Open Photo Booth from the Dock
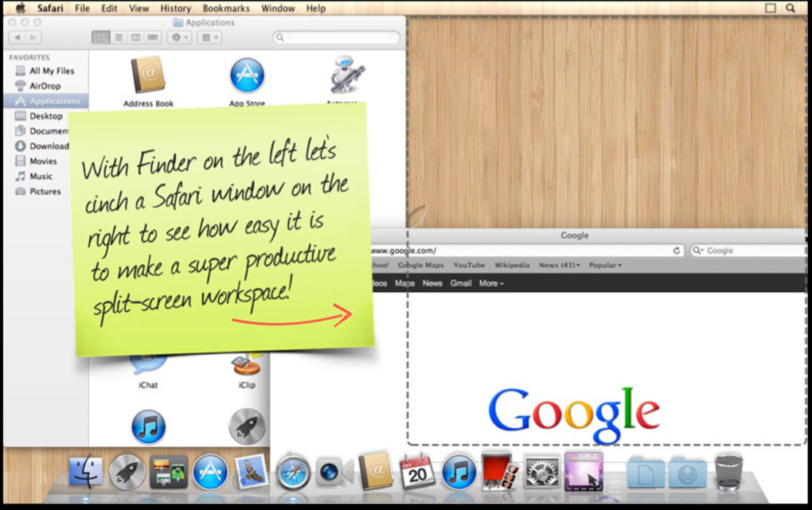812x510 pixels. (x=500, y=471)
